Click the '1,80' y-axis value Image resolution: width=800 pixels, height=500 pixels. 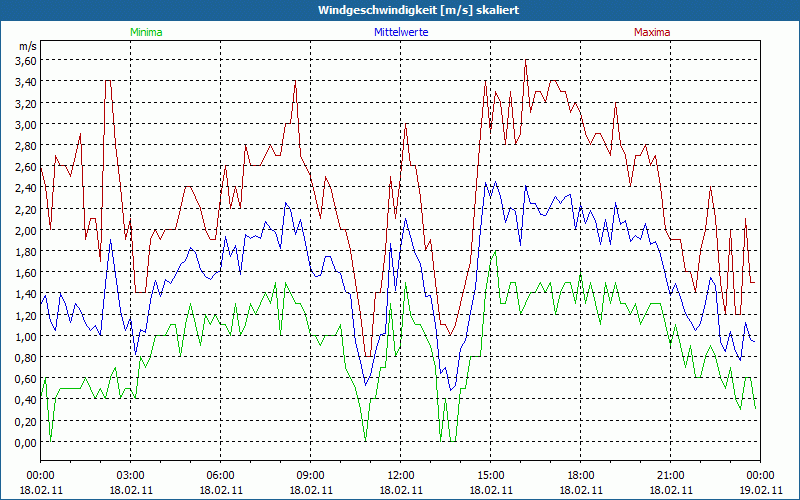tap(26, 251)
